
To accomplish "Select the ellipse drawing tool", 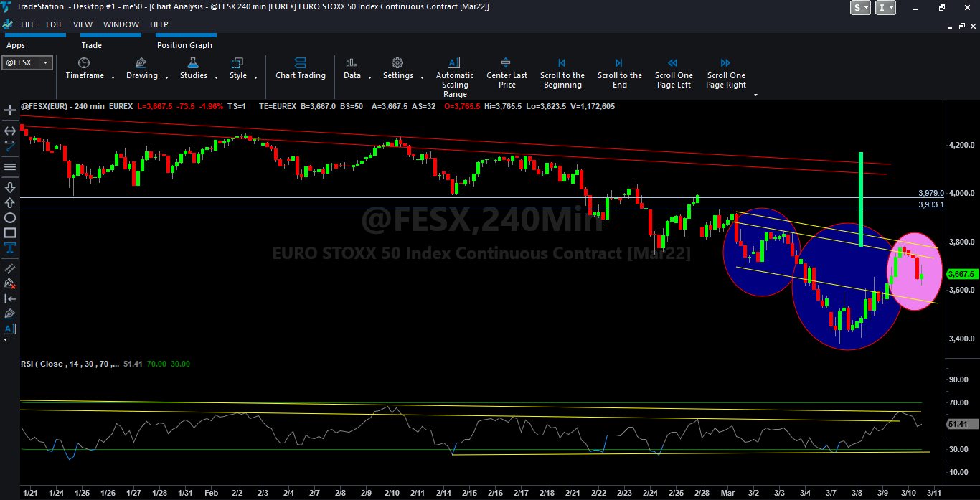I will point(10,218).
